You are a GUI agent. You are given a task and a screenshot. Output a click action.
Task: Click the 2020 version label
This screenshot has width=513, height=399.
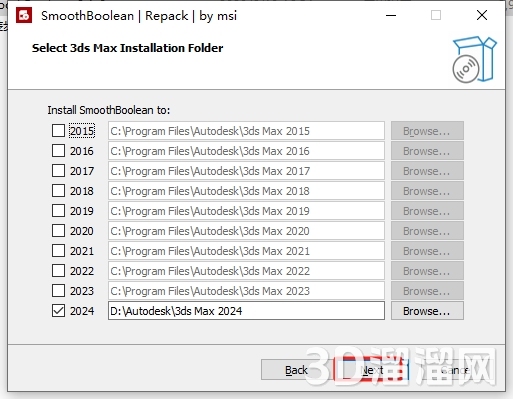[x=82, y=231]
